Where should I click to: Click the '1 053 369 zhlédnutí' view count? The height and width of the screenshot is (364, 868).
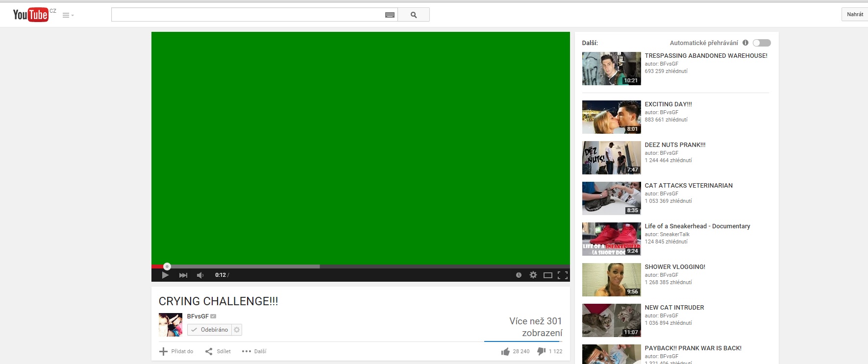(669, 201)
